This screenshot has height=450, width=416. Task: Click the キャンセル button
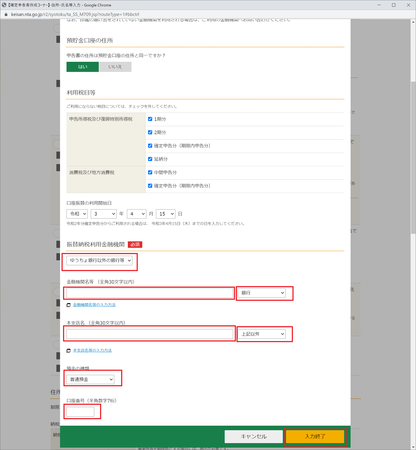[x=253, y=436]
